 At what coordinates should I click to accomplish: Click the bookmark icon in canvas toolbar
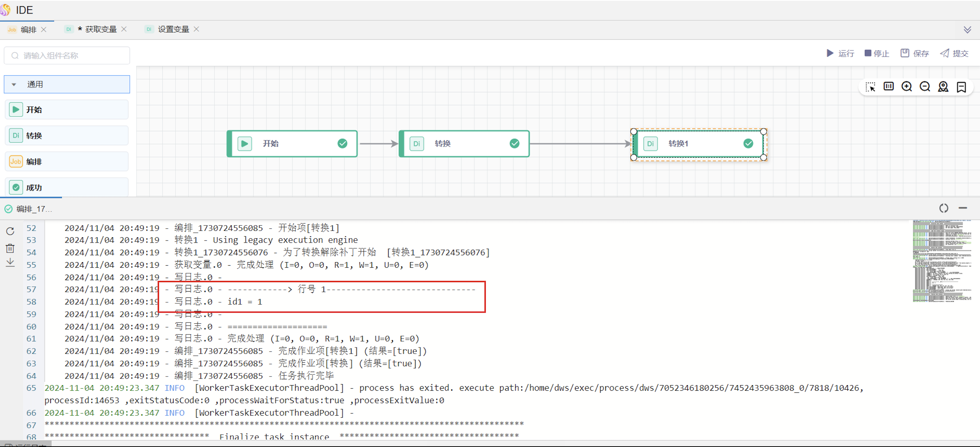tap(961, 87)
